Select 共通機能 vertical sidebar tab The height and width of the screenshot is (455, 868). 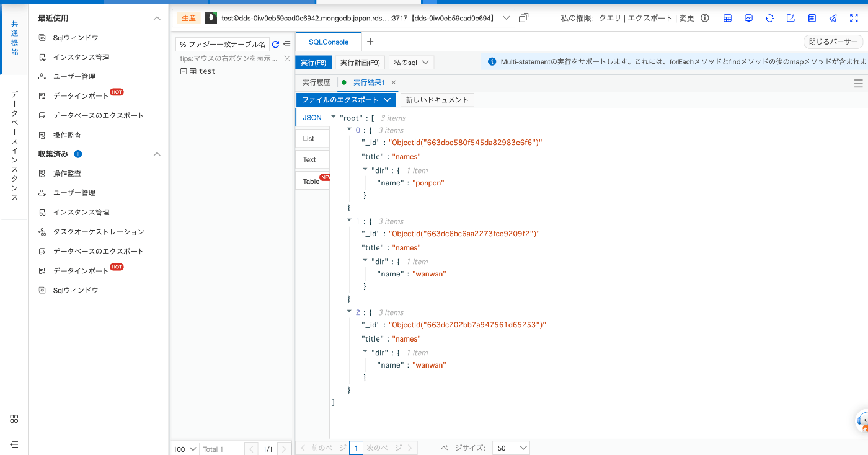14,38
